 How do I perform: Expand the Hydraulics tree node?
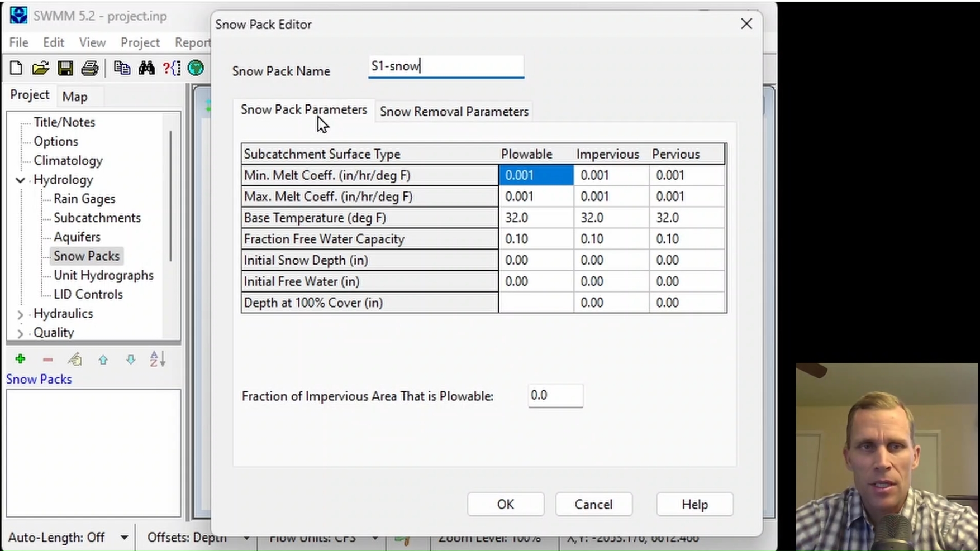pyautogui.click(x=20, y=314)
